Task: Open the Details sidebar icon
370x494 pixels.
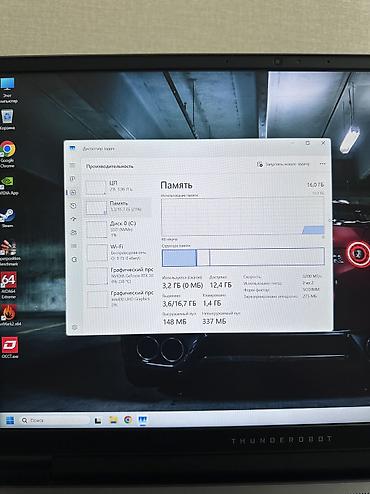Action: point(74,246)
